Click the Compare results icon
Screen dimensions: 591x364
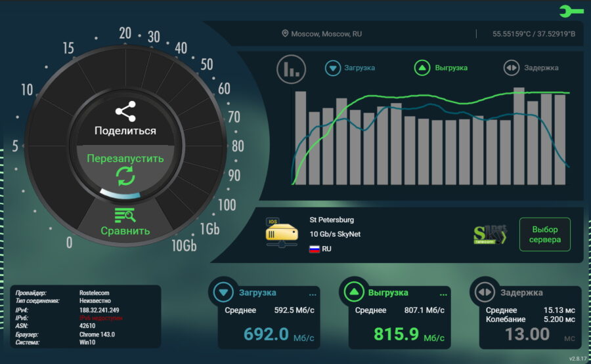125,215
